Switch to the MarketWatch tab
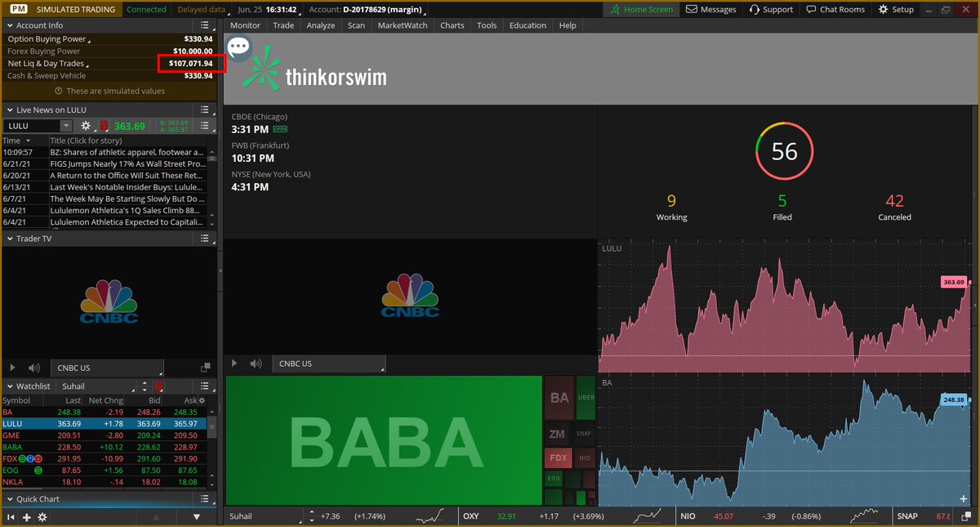Viewport: 980px width, 527px height. [x=402, y=25]
